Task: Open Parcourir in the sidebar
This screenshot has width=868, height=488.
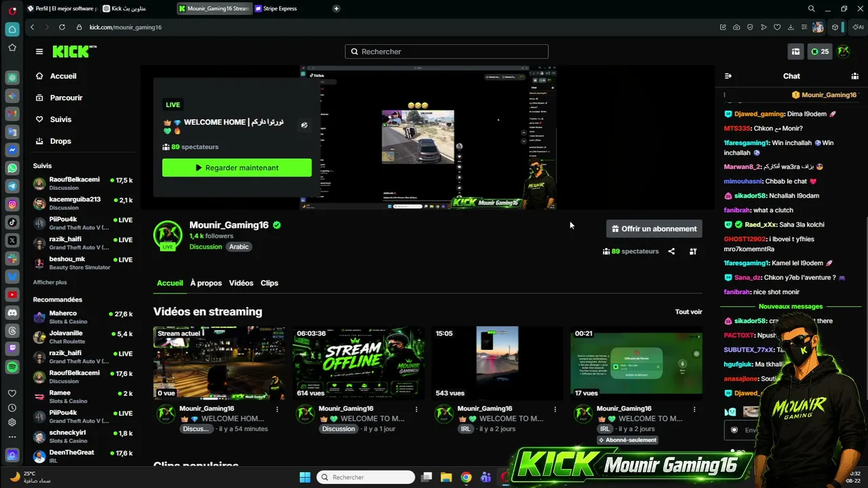Action: coord(66,98)
